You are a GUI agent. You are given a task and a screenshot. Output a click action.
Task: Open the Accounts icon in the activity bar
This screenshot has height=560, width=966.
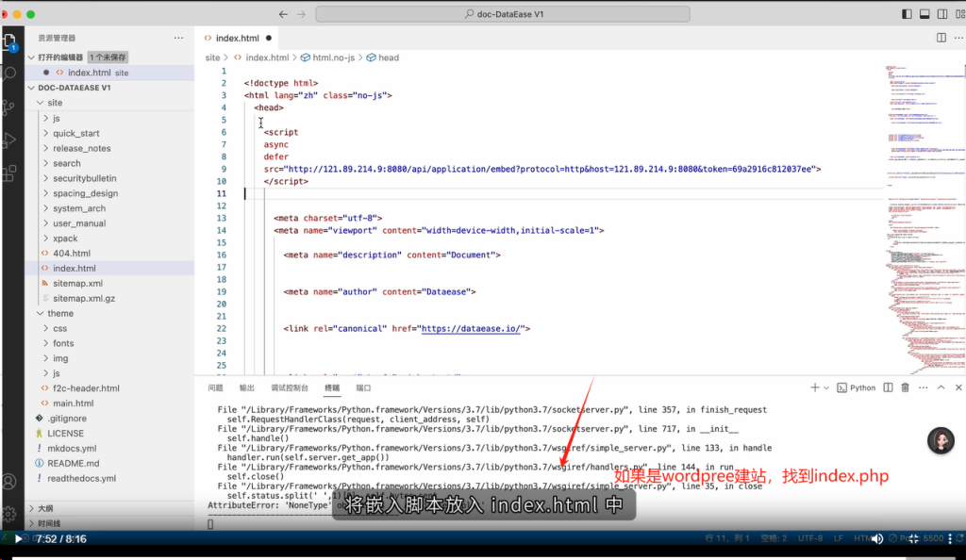pyautogui.click(x=9, y=481)
